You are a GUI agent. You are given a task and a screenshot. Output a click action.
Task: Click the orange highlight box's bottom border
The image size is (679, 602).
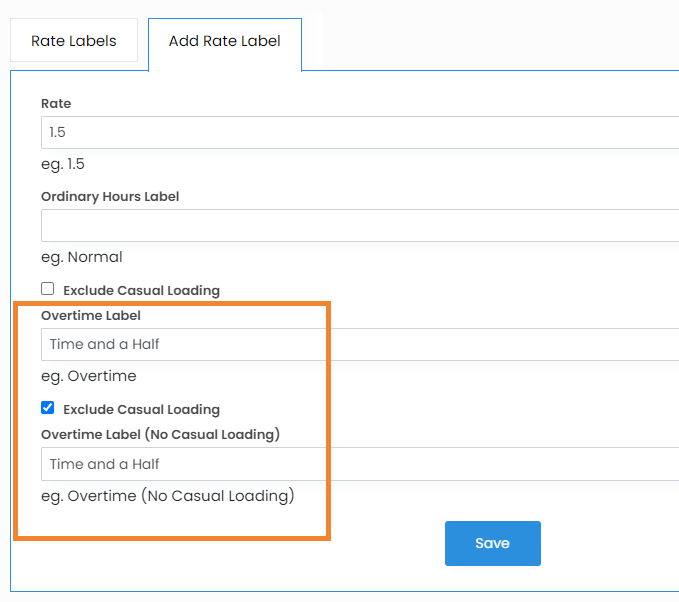(172, 539)
